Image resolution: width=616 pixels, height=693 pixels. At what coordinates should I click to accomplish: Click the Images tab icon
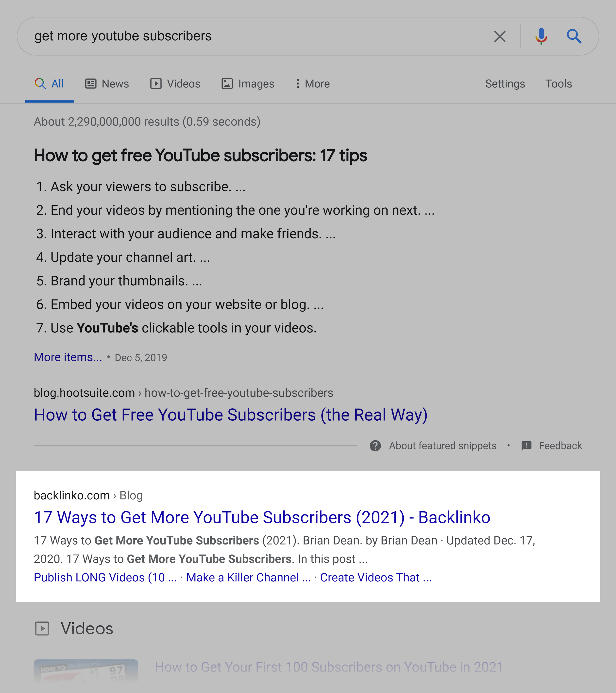[x=228, y=83]
